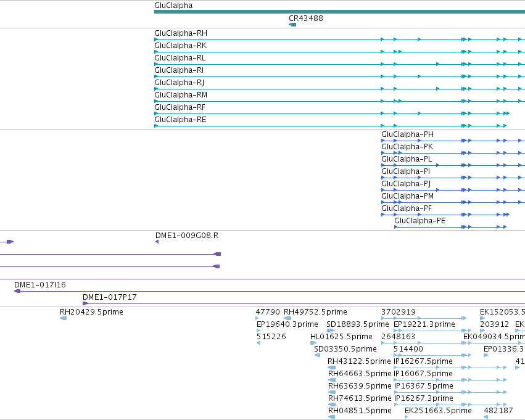The image size is (525, 420).
Task: Click the 514400 cDNA label
Action: click(x=408, y=349)
